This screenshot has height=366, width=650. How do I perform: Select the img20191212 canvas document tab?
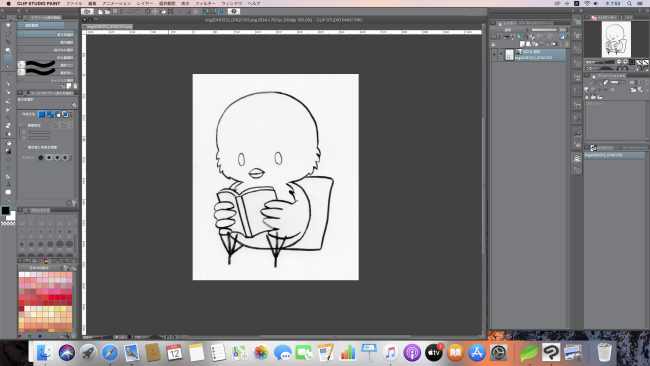click(x=108, y=27)
